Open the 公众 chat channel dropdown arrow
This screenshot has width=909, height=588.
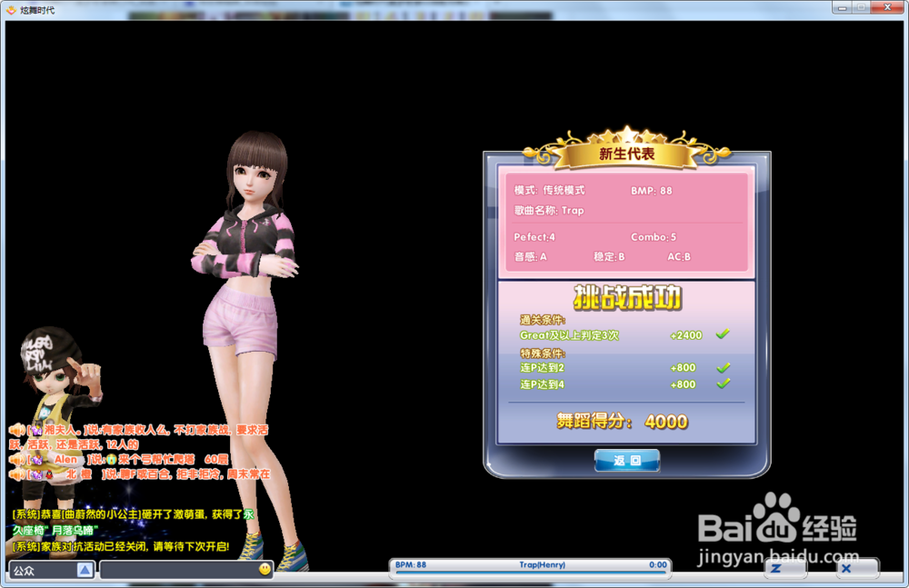(x=85, y=570)
